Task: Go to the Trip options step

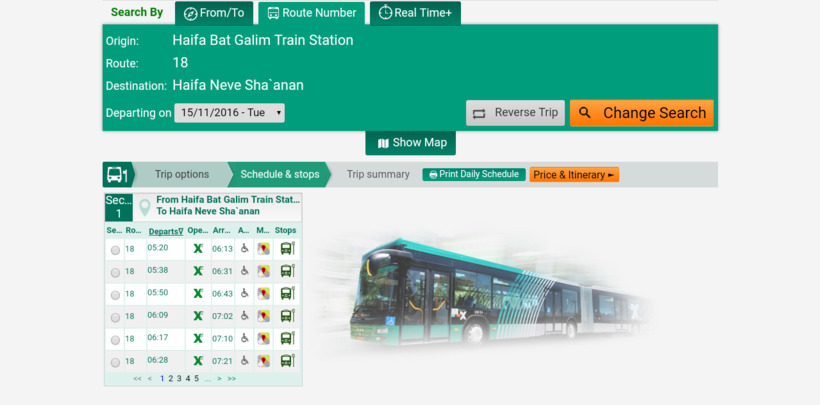Action: (x=181, y=174)
